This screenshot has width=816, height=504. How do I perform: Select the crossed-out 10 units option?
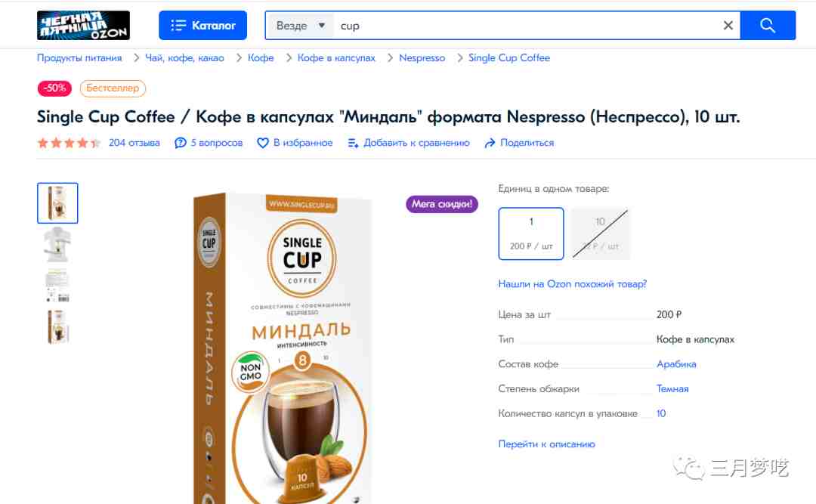point(601,233)
